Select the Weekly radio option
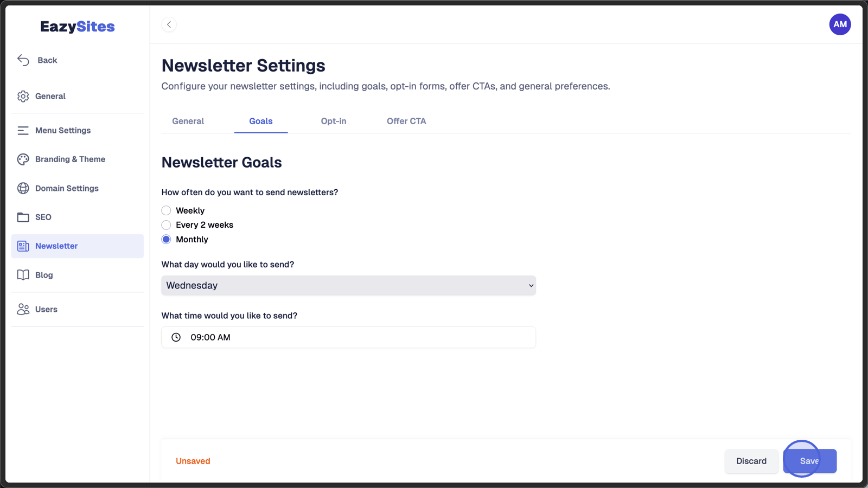Screen dimensions: 868x488 click(166, 210)
